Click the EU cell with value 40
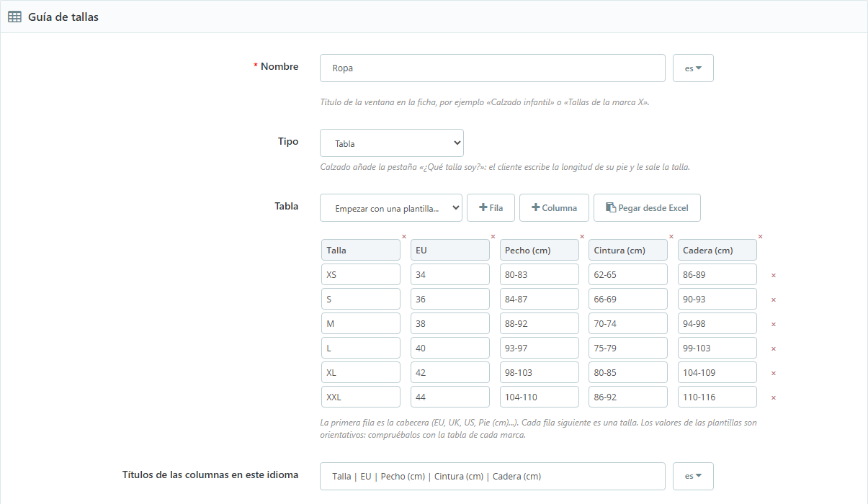The image size is (868, 504). (x=450, y=348)
